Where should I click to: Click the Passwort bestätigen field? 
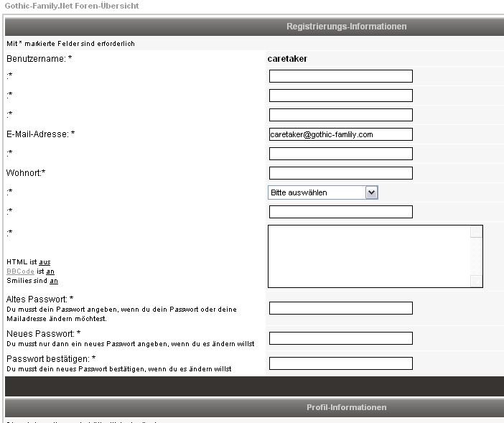coord(340,363)
